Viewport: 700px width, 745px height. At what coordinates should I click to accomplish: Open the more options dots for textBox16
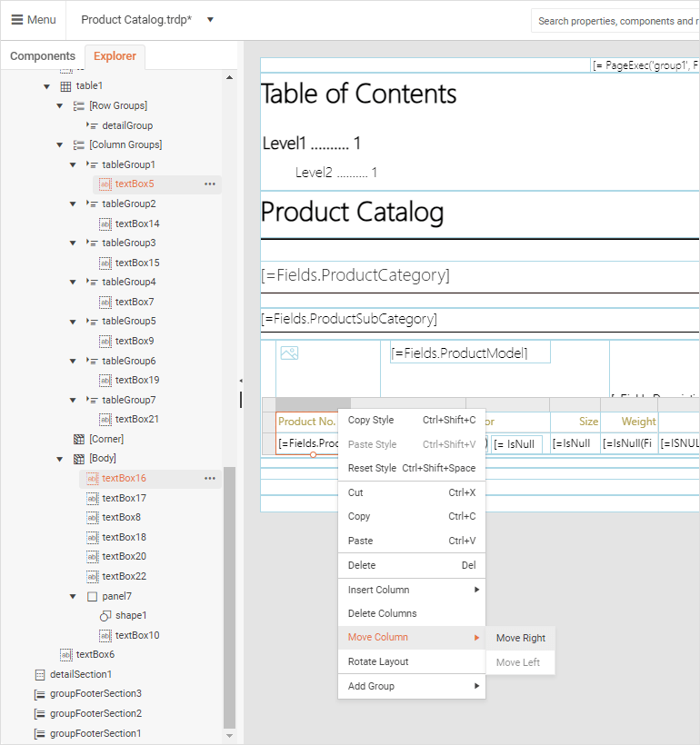tap(210, 479)
